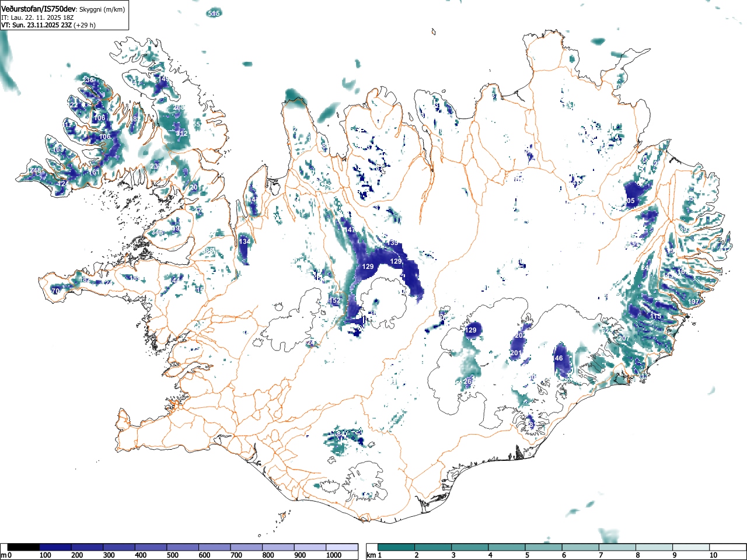Pick the 800–900 m legend swatch

278,547
